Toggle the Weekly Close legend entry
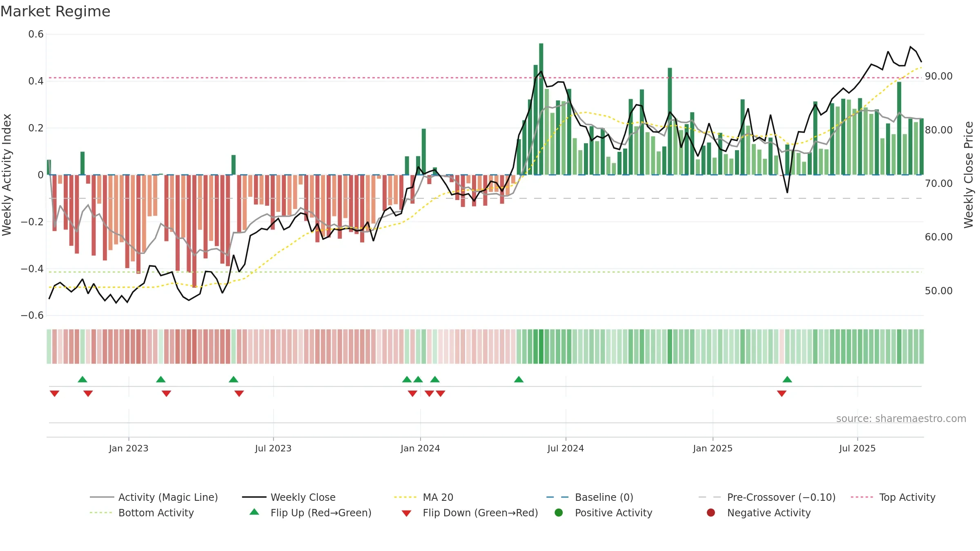The image size is (980, 551). tap(289, 497)
